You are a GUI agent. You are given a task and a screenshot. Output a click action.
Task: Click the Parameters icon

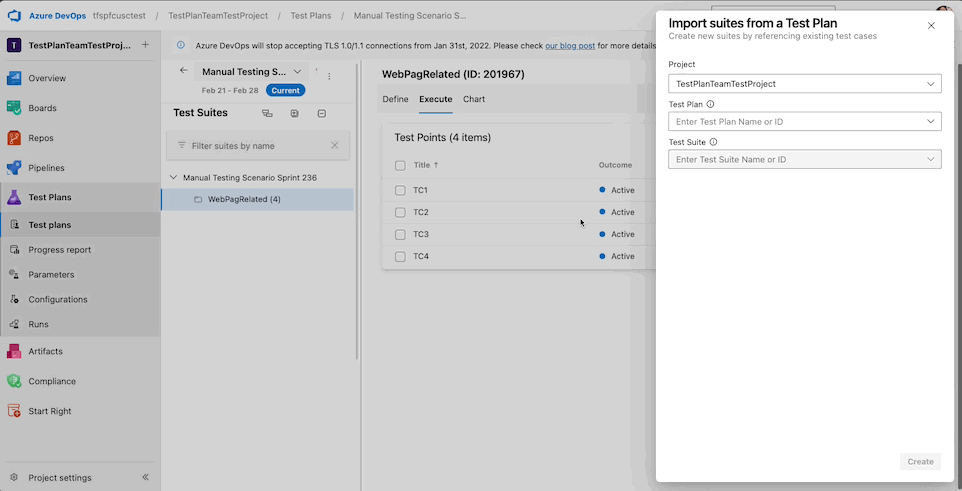pos(15,274)
